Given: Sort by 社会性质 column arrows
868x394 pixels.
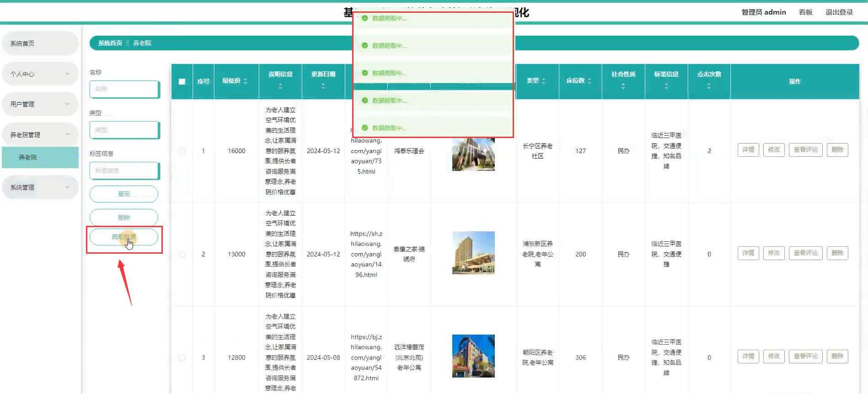Looking at the screenshot, I should [623, 86].
